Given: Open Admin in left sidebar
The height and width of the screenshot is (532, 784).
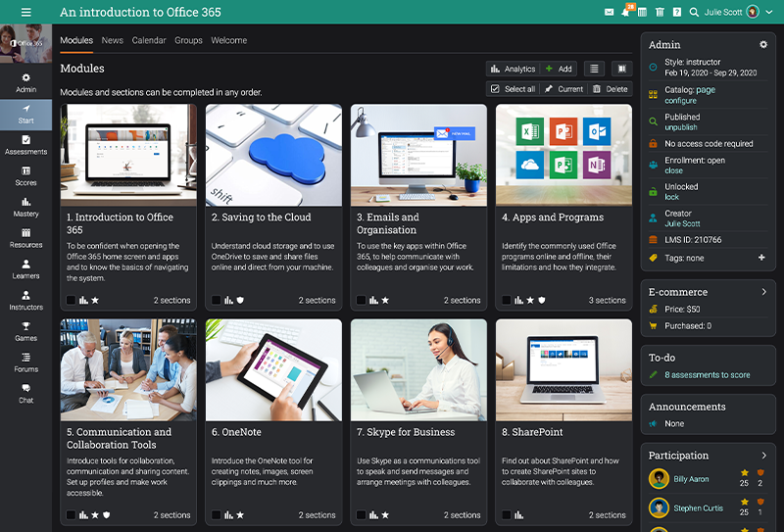Looking at the screenshot, I should click(26, 83).
